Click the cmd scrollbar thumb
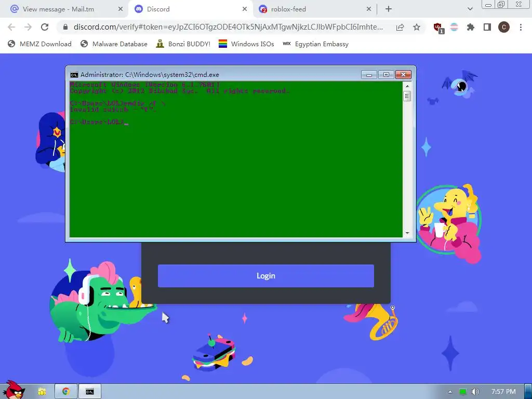Viewport: 532px width, 399px height. (407, 96)
